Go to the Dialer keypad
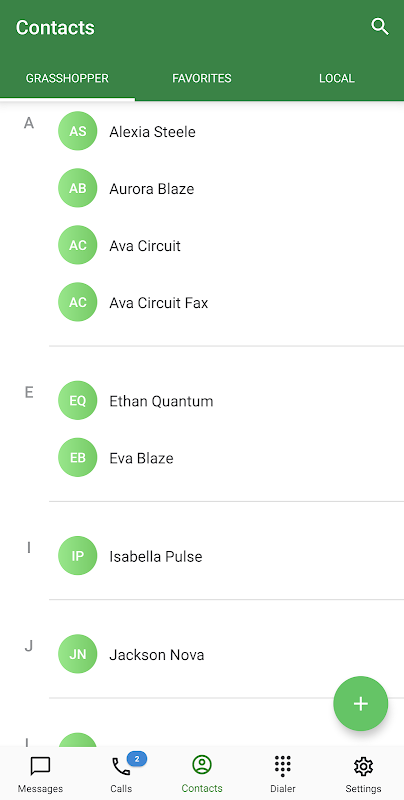This screenshot has height=800, width=404. (x=283, y=774)
